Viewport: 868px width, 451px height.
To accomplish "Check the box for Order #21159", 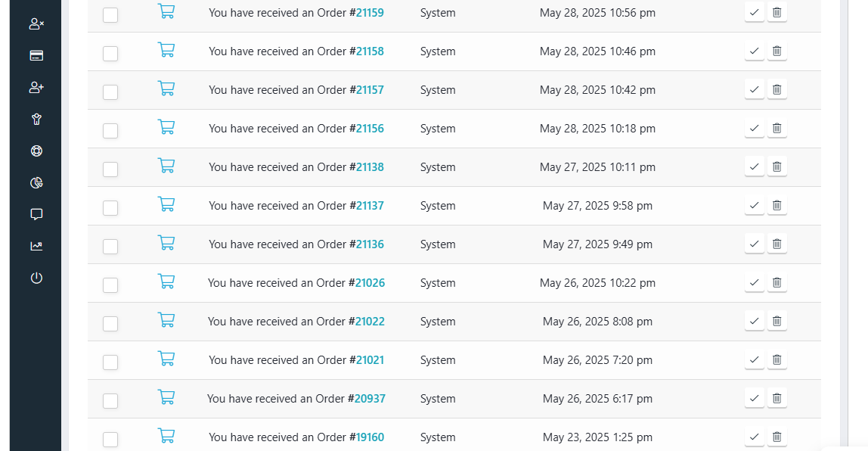I will (110, 15).
